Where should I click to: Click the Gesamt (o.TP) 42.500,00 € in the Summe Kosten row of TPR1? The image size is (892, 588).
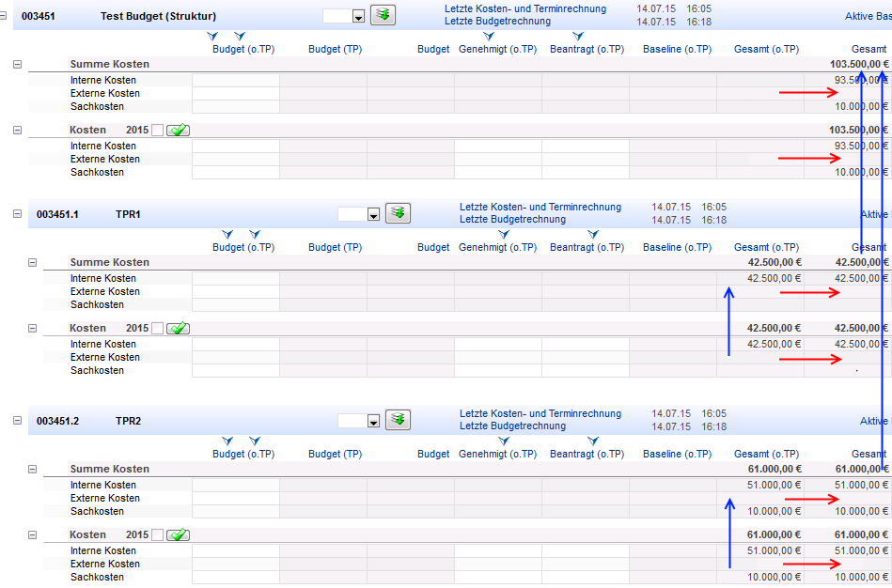click(775, 262)
